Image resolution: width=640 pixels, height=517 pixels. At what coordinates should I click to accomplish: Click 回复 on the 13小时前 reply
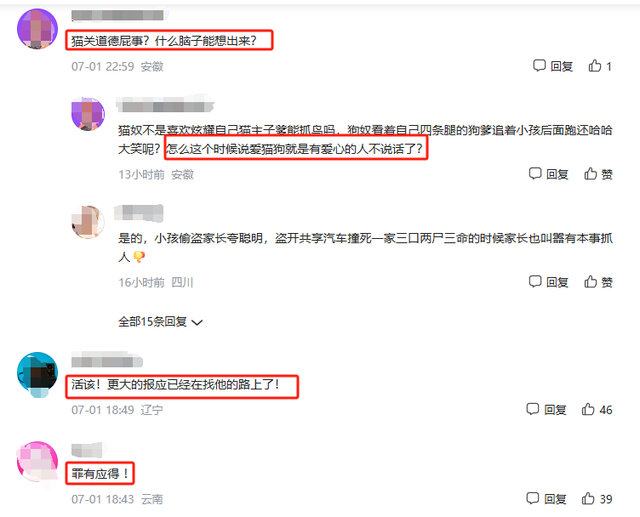point(558,174)
